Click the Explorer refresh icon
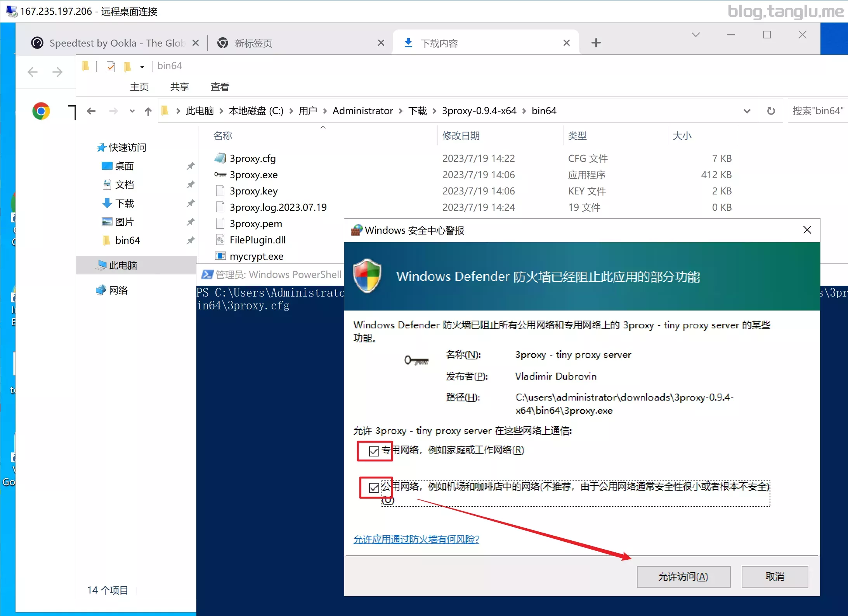 [771, 111]
